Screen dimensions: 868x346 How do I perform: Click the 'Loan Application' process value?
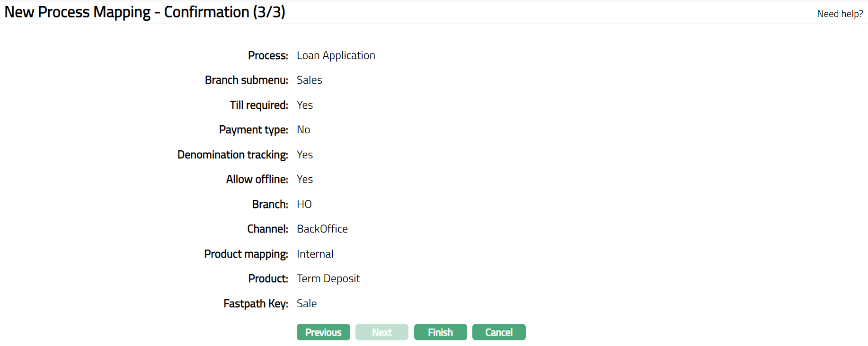point(336,55)
